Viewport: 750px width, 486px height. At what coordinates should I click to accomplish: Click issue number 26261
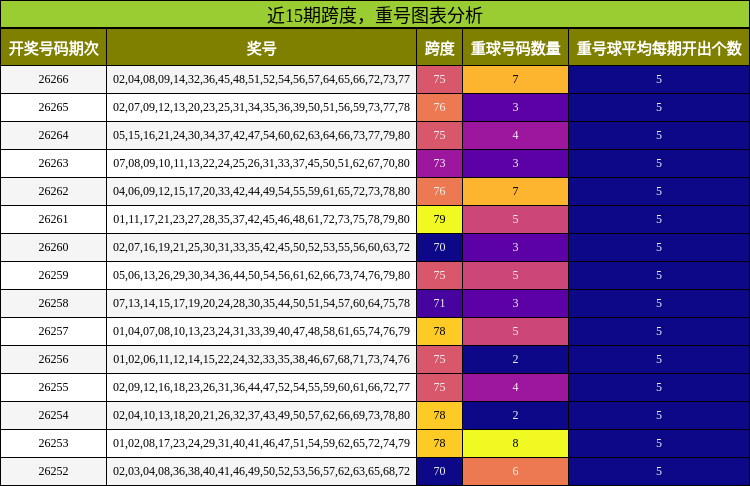[54, 219]
